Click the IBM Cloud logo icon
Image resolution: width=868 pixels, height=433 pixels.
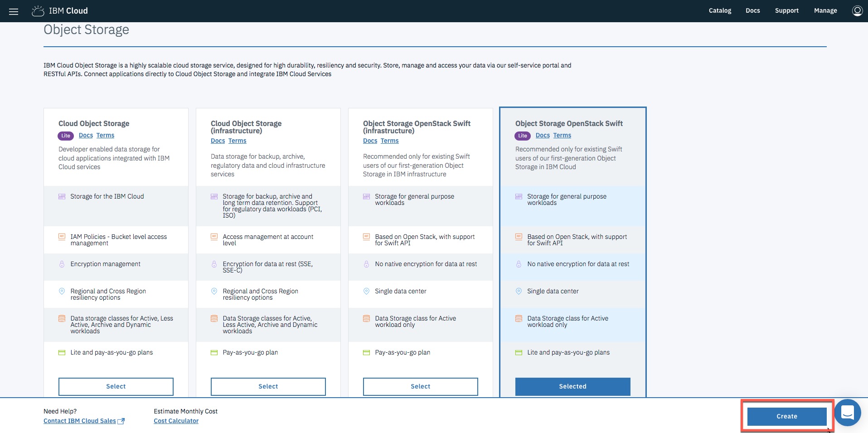click(38, 11)
